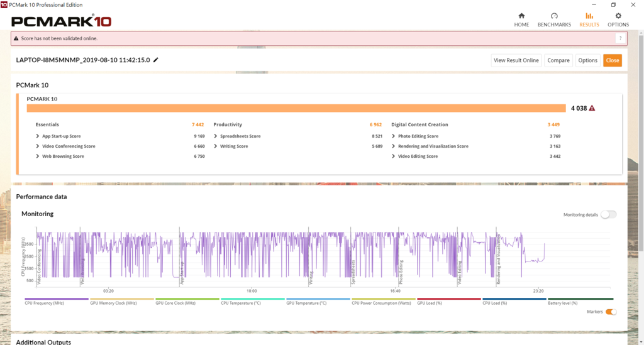
Task: Click the pencil icon to rename result
Action: click(156, 60)
